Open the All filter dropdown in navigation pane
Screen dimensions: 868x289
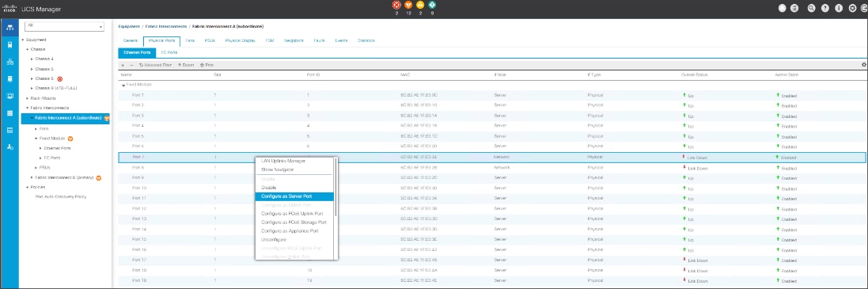pos(64,27)
